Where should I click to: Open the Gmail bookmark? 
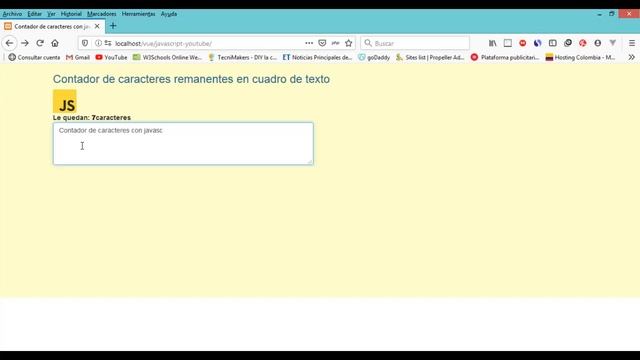point(78,57)
